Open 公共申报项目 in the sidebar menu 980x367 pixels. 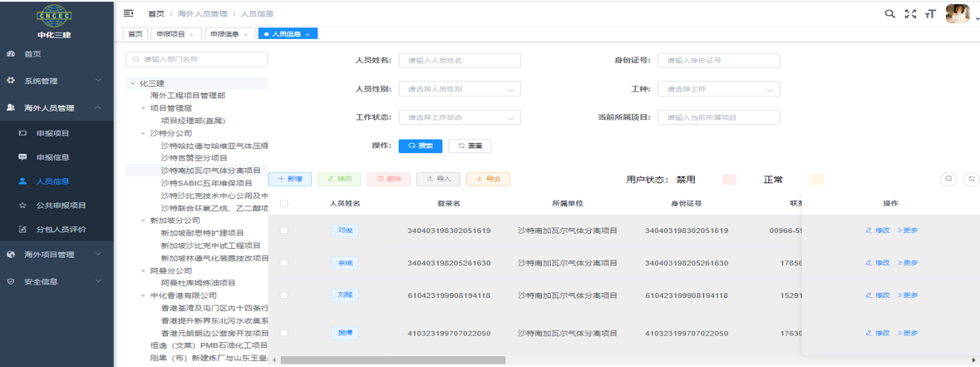pos(61,205)
